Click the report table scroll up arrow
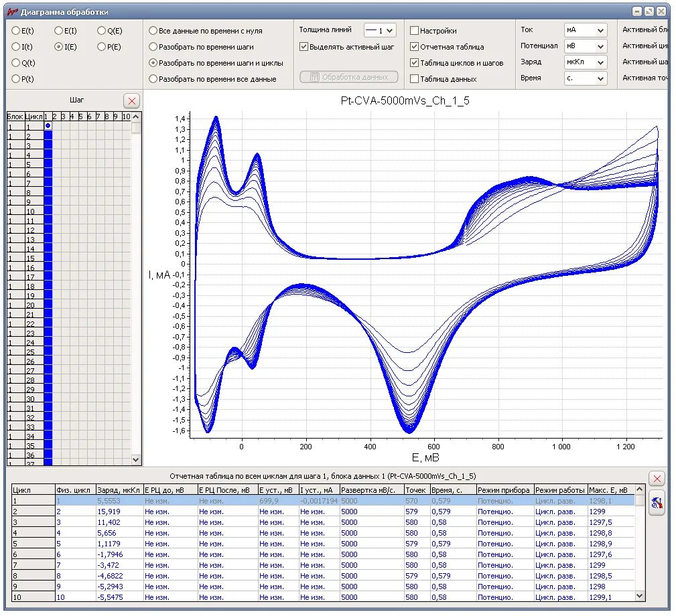 pyautogui.click(x=640, y=489)
